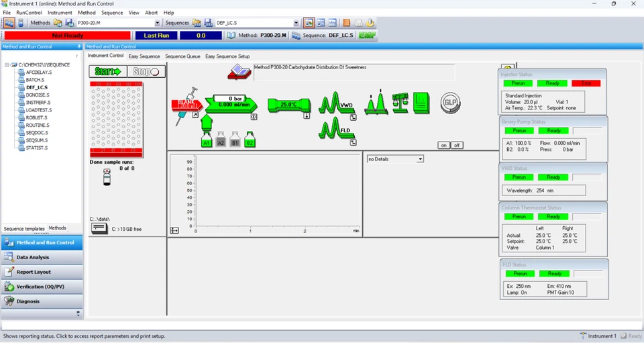
Task: Click the single sample vial toolbar icon
Action: [21, 23]
